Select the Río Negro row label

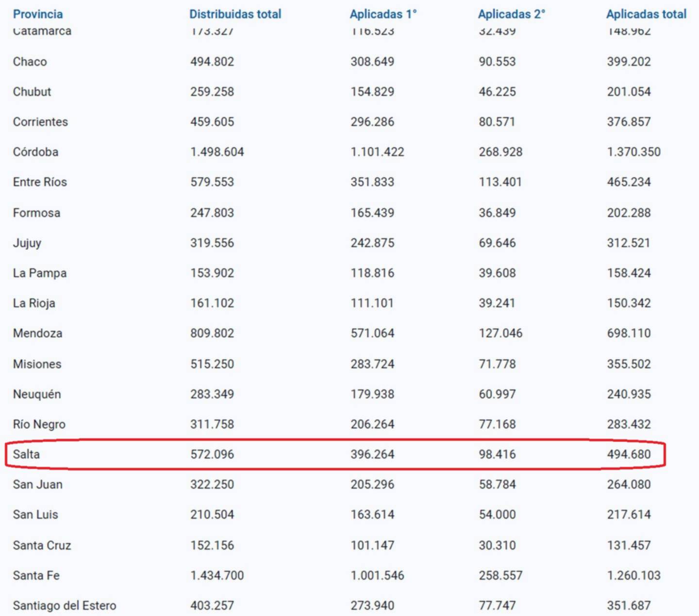click(x=39, y=424)
